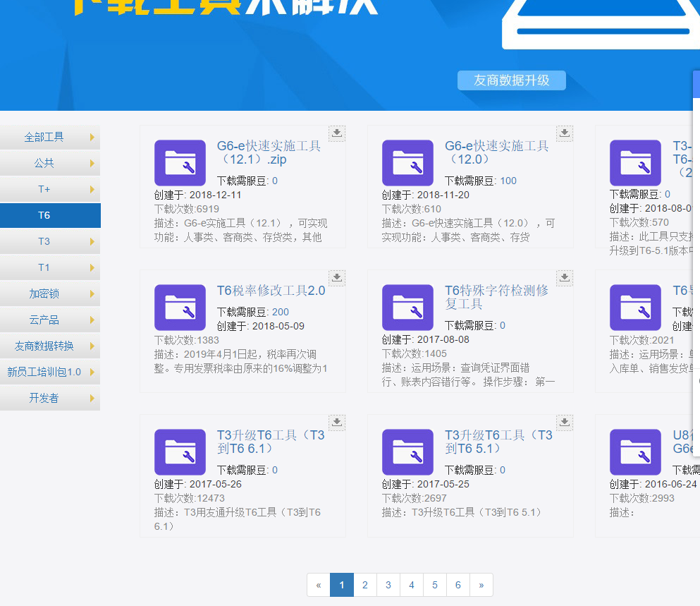The width and height of the screenshot is (700, 606).
Task: Open G6-e快速实施工具（12.0） title link
Action: tap(497, 152)
